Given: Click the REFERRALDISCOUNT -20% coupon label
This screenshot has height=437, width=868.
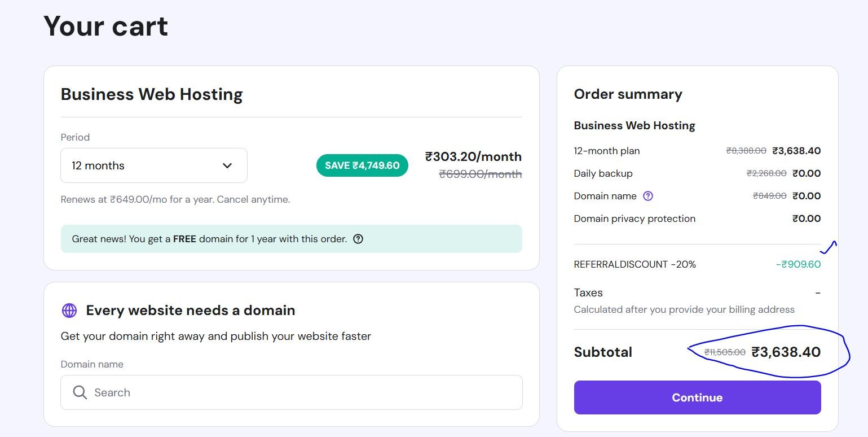Looking at the screenshot, I should (x=635, y=264).
